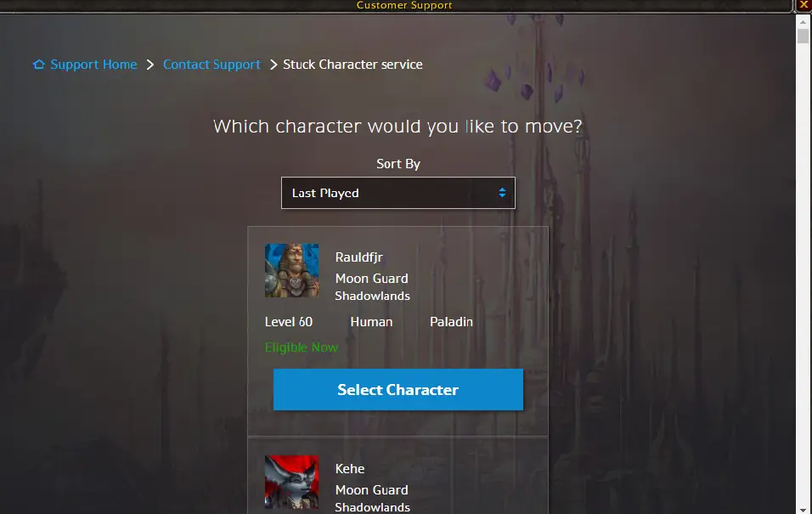Click Stuck Character service breadcrumb text
The width and height of the screenshot is (812, 514).
pyautogui.click(x=352, y=65)
